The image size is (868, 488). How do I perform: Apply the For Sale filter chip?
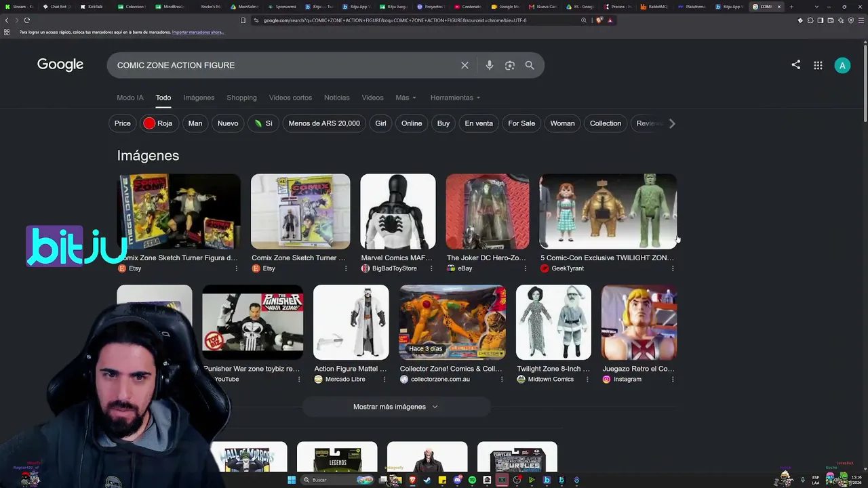pyautogui.click(x=521, y=123)
